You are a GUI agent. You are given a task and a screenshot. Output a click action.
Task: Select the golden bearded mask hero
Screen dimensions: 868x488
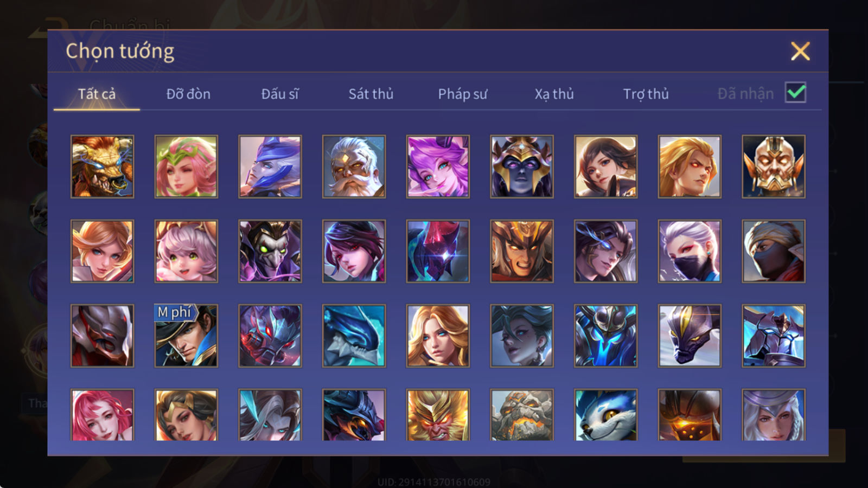774,166
